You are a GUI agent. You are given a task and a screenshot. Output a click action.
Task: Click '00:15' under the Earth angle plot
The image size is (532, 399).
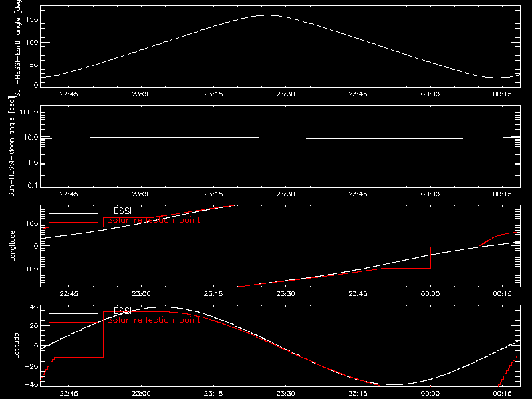(x=503, y=94)
